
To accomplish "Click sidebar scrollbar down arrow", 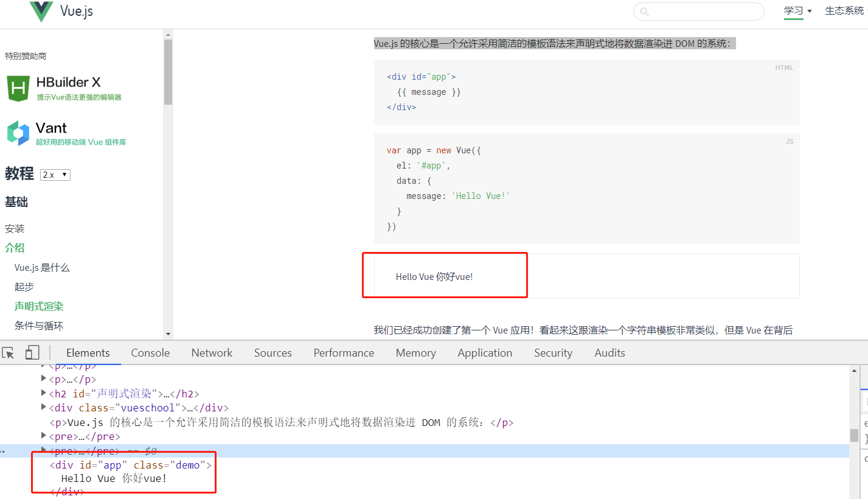I will click(168, 334).
